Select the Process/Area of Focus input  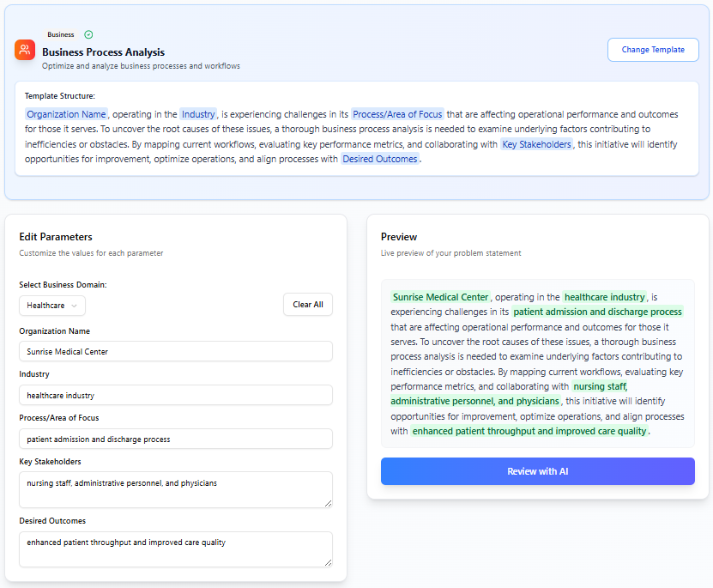point(175,439)
